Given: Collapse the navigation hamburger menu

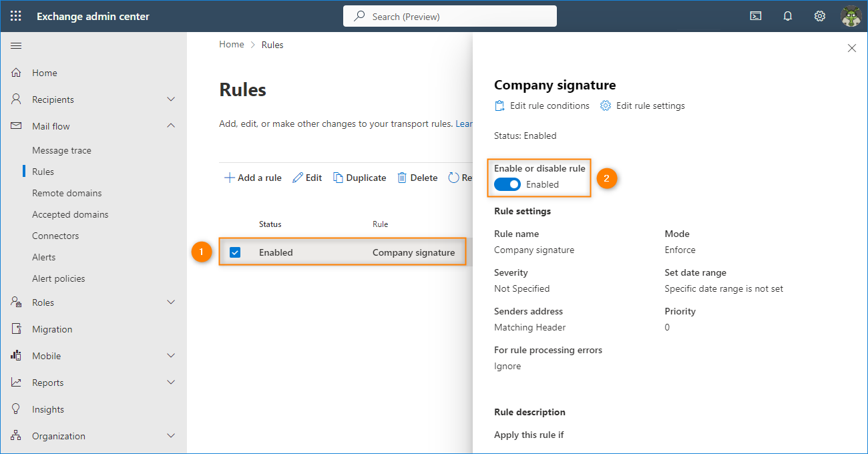Looking at the screenshot, I should click(x=16, y=45).
